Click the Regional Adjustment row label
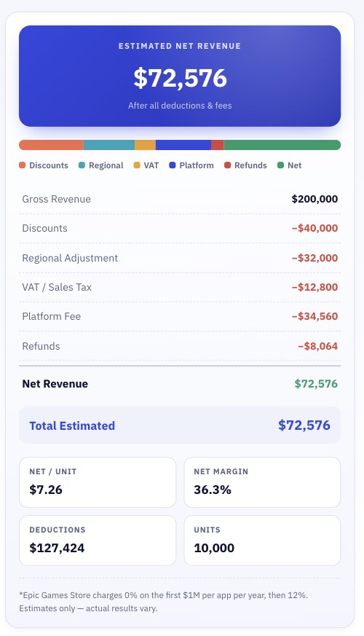 pos(70,259)
